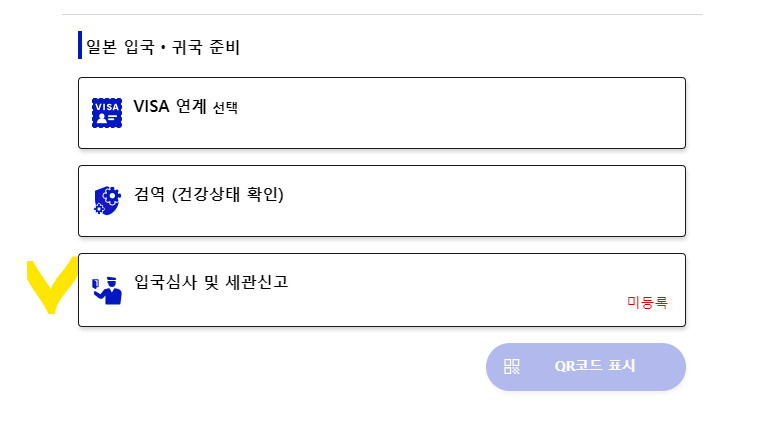The width and height of the screenshot is (772, 436).
Task: Select the 입국심사 및 세관신고 title text
Action: [x=211, y=282]
